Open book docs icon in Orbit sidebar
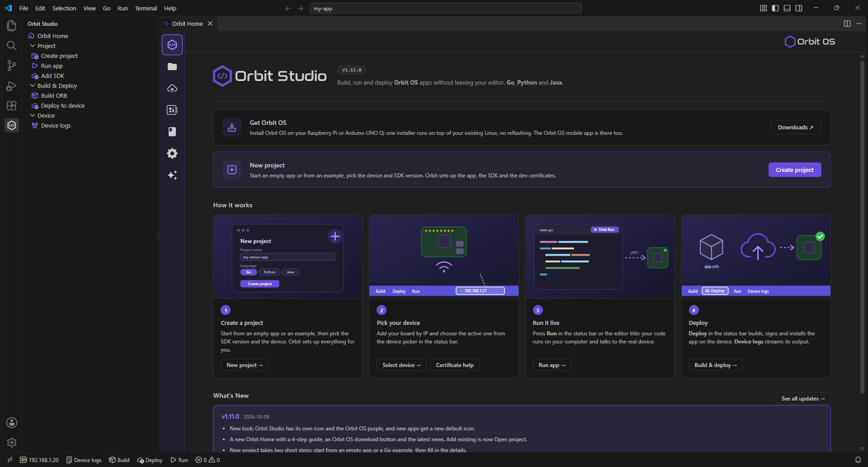The image size is (868, 467). (172, 132)
